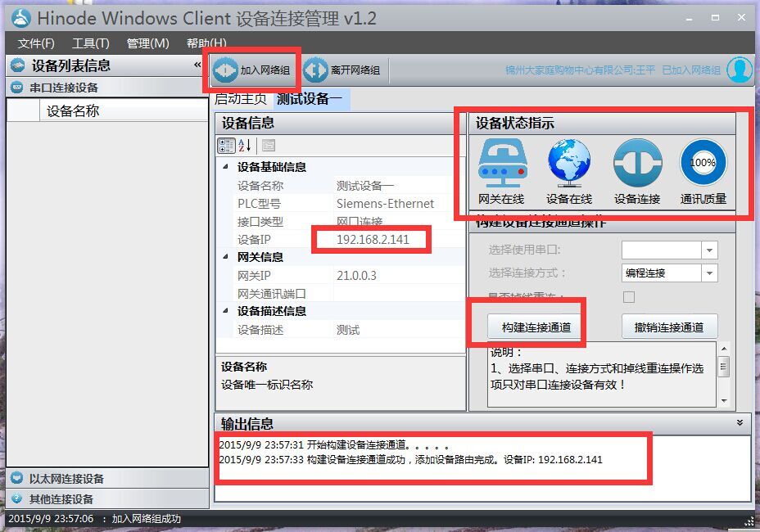760x532 pixels.
Task: Click the 设备连接 device connection icon
Action: coord(637,163)
